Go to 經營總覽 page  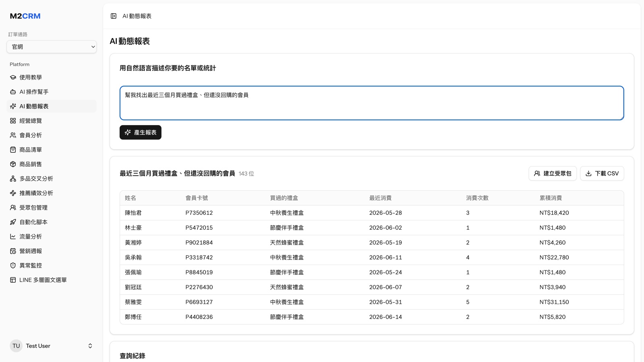point(52,121)
